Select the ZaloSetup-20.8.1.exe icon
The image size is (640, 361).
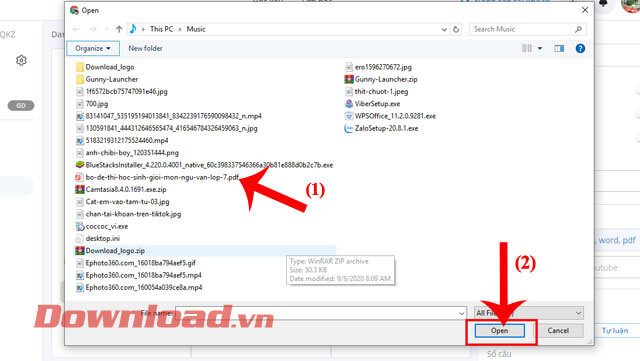click(x=349, y=128)
